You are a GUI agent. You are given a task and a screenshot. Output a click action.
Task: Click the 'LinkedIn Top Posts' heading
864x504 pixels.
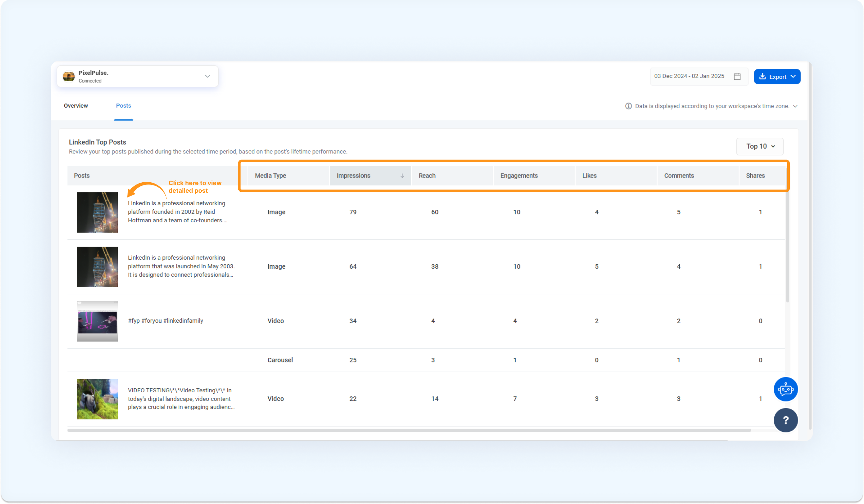tap(97, 142)
